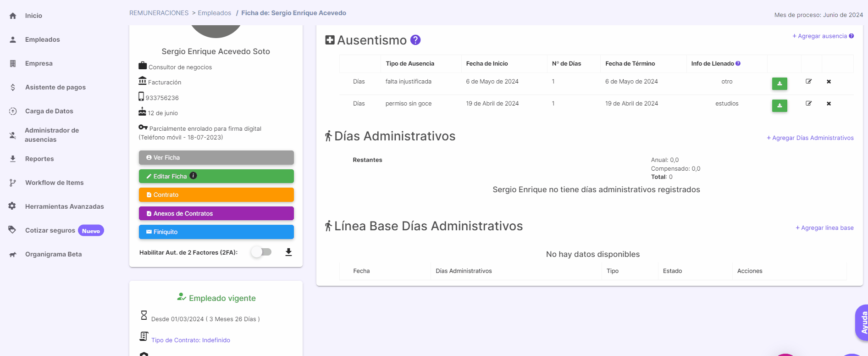
Task: Click the Asistente de pagos dollar icon
Action: click(x=13, y=87)
